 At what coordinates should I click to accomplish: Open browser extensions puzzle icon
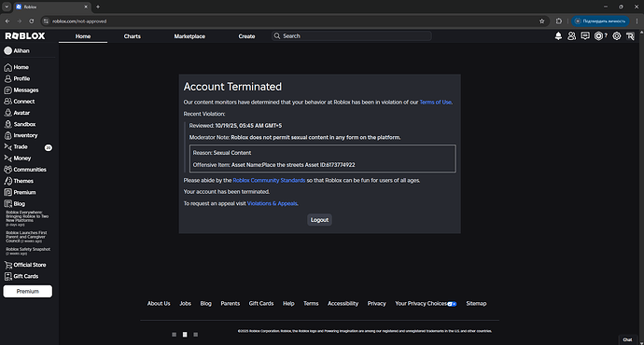click(558, 21)
